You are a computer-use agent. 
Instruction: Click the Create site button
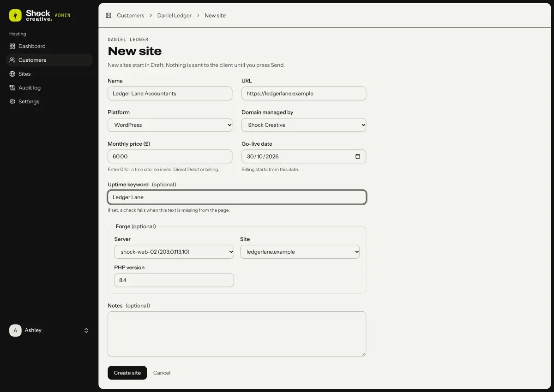[x=127, y=373]
